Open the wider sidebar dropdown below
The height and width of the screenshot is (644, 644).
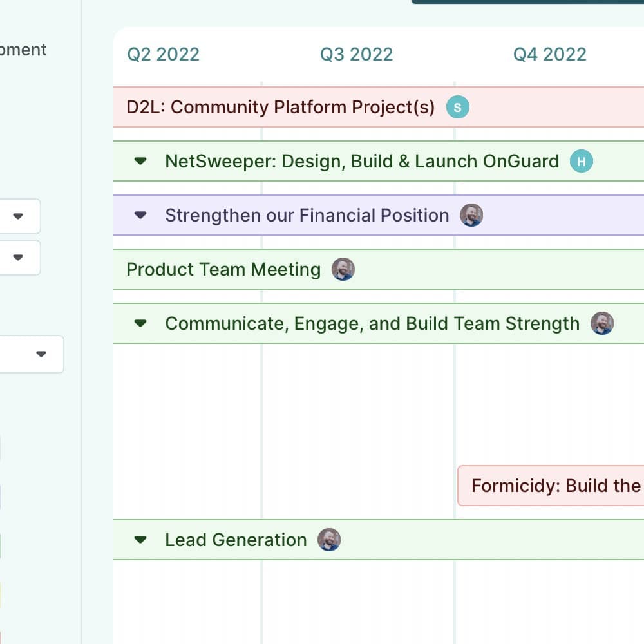tap(31, 354)
